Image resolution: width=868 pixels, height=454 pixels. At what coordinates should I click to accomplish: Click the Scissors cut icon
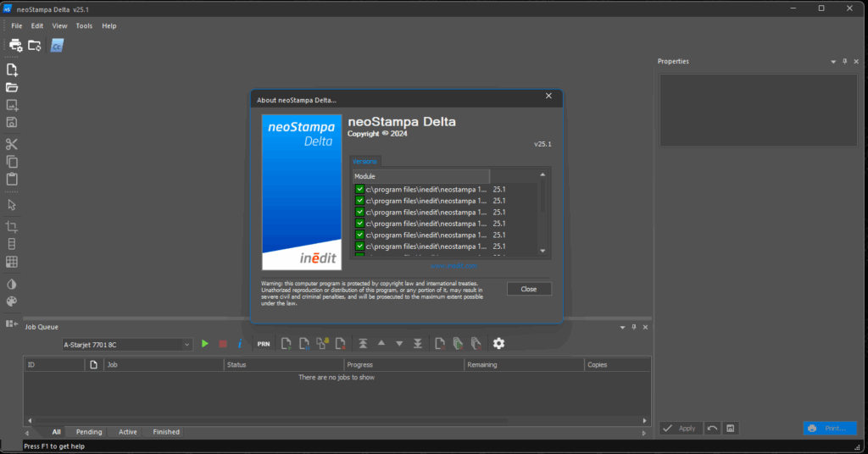point(12,144)
